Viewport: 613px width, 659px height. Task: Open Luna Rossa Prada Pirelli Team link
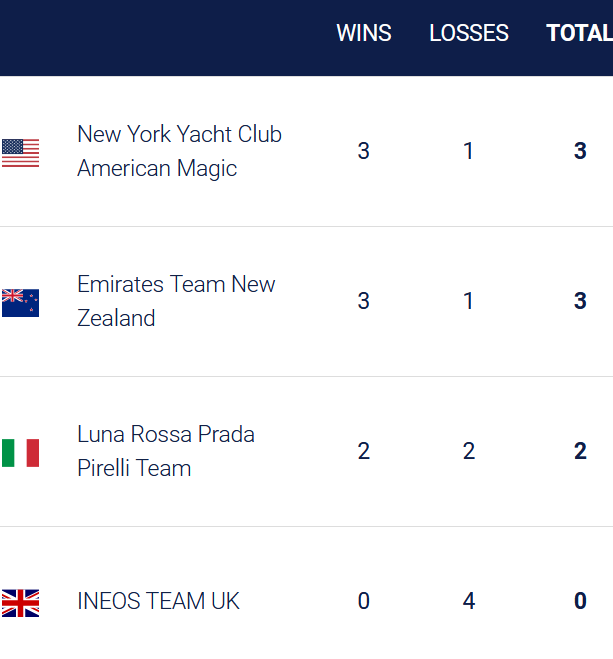[166, 451]
